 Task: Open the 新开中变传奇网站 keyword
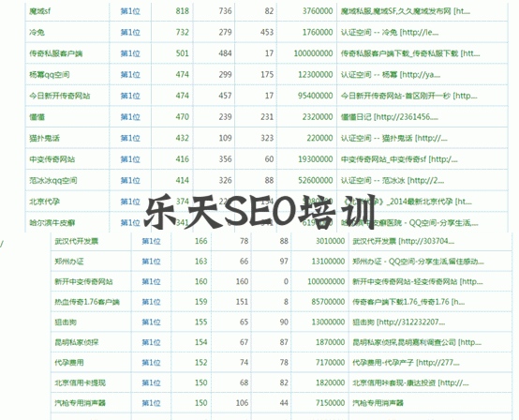coord(83,282)
